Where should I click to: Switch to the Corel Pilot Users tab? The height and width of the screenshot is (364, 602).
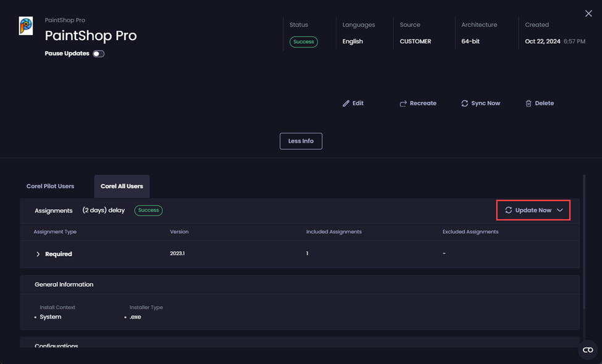tap(49, 186)
